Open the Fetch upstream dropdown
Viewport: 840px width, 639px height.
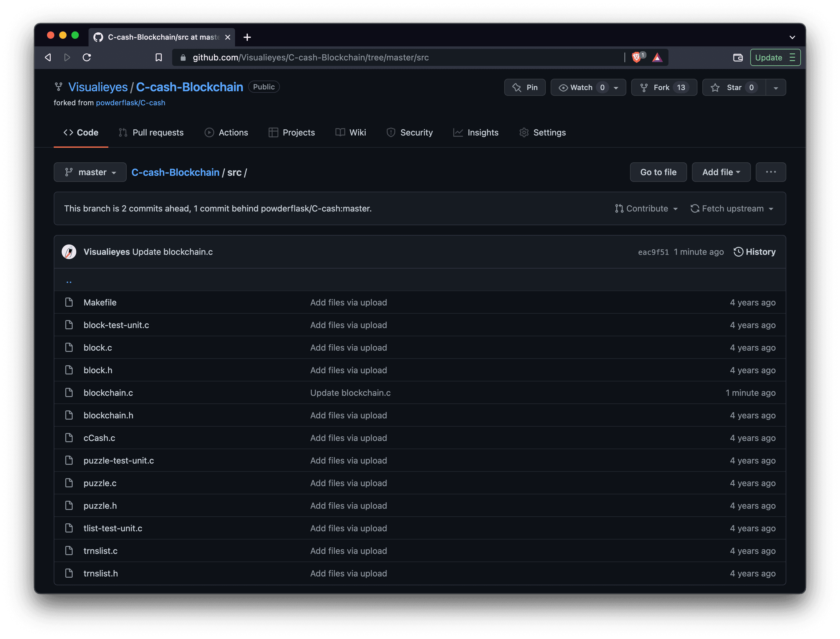[x=732, y=208]
